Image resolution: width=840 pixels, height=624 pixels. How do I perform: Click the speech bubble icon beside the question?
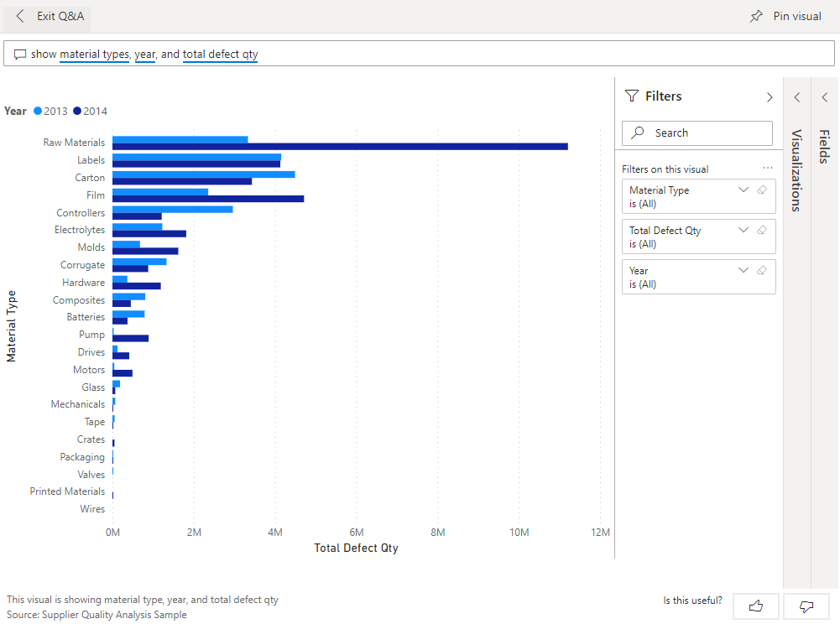point(21,53)
